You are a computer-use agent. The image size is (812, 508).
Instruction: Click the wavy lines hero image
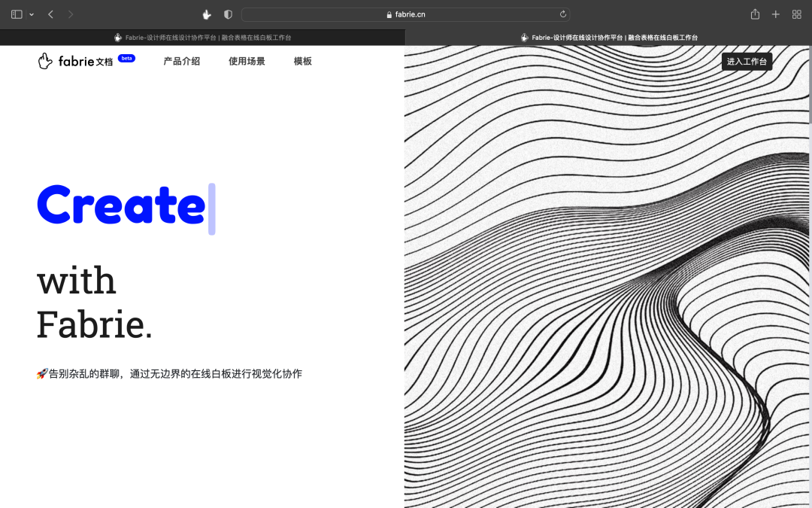click(x=607, y=276)
